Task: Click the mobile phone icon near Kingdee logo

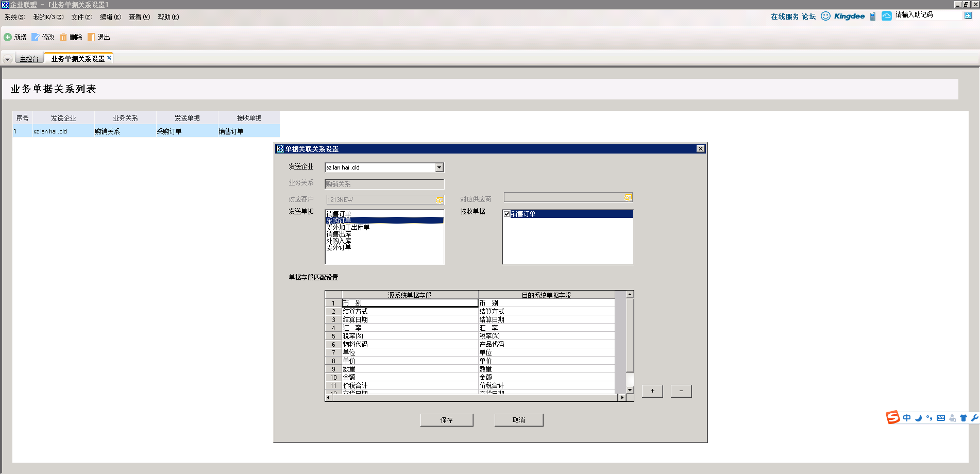Action: [x=872, y=16]
